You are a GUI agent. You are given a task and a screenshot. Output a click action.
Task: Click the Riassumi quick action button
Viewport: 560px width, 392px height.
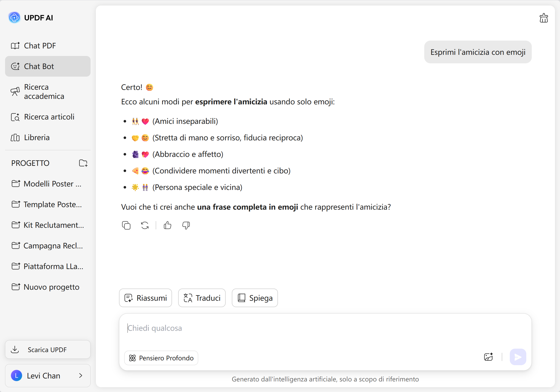[x=146, y=298]
